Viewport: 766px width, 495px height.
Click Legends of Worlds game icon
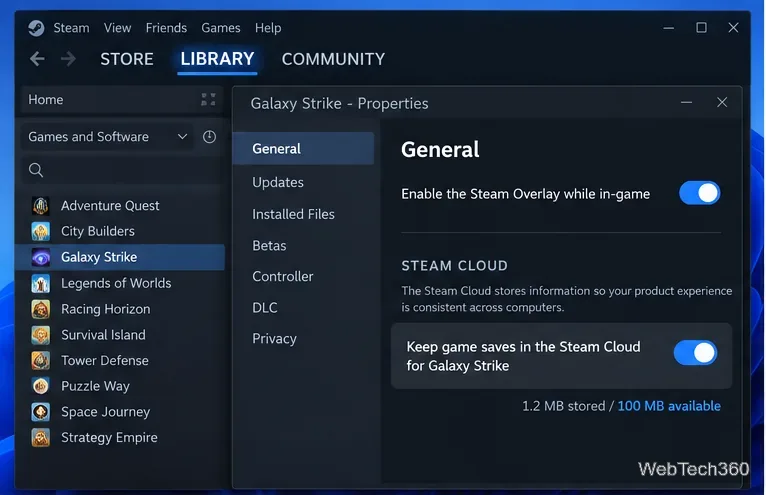(41, 283)
